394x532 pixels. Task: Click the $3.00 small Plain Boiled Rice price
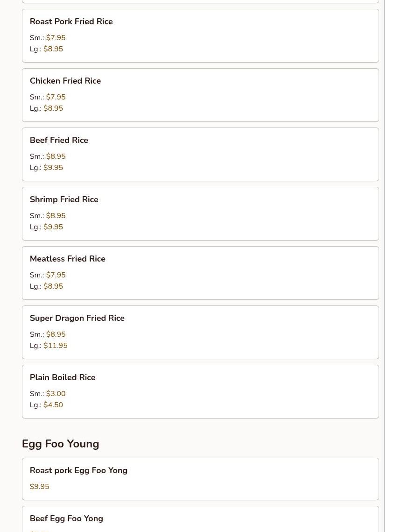pyautogui.click(x=56, y=394)
